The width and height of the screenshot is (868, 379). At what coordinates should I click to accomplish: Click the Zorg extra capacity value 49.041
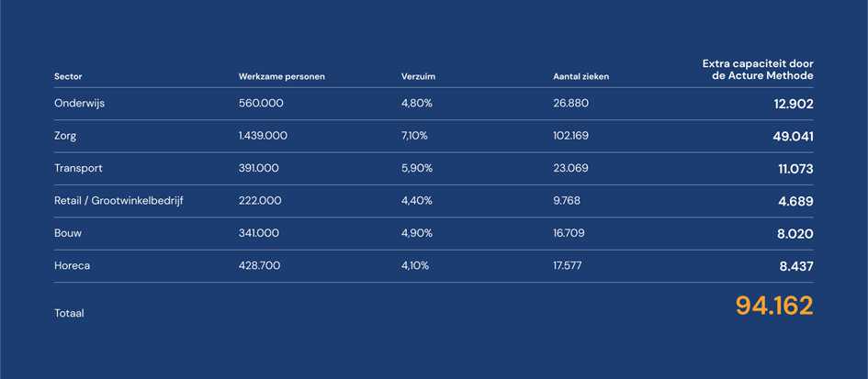[x=793, y=136]
